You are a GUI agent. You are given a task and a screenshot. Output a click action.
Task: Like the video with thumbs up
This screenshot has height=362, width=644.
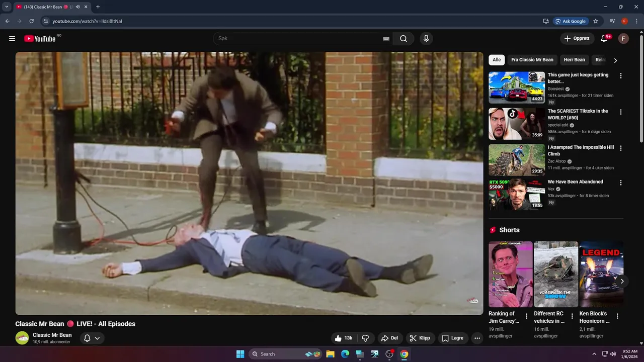coord(344,338)
